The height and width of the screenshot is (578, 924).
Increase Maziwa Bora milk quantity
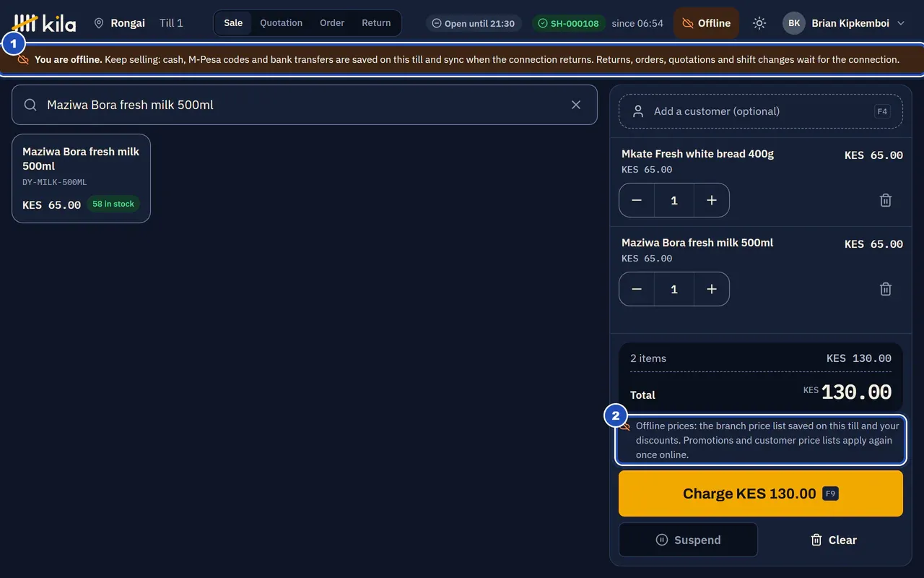point(712,289)
